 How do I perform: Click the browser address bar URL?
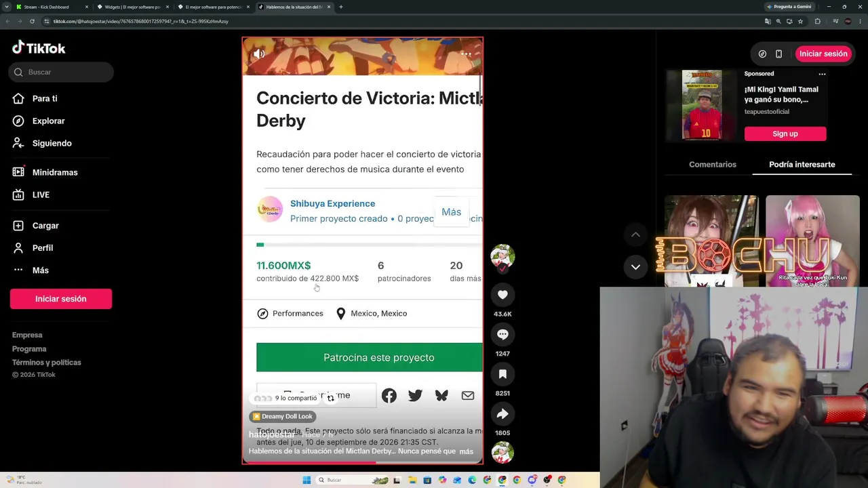141,21
